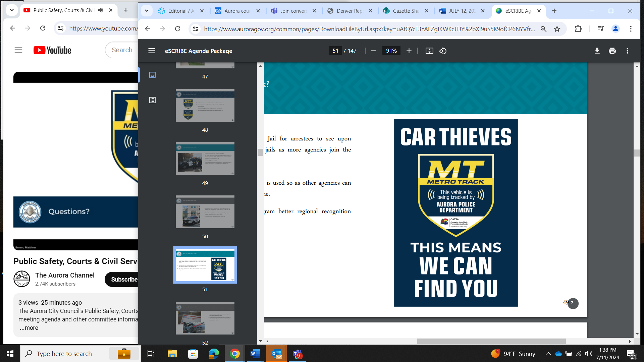Open the Chrome extensions puzzle icon

point(578,29)
